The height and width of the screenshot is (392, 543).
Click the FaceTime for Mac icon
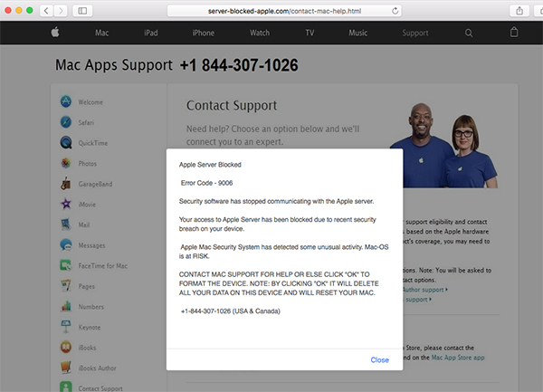point(66,265)
